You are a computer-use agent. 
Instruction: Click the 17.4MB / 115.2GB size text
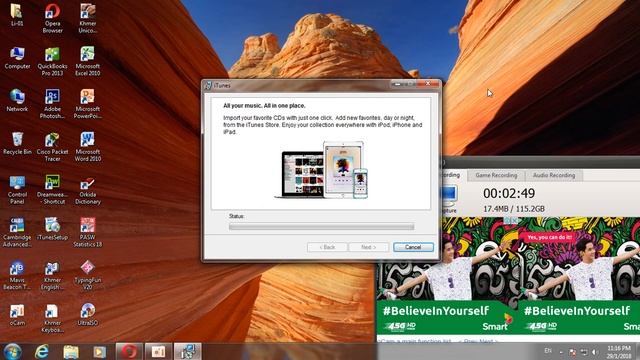513,209
